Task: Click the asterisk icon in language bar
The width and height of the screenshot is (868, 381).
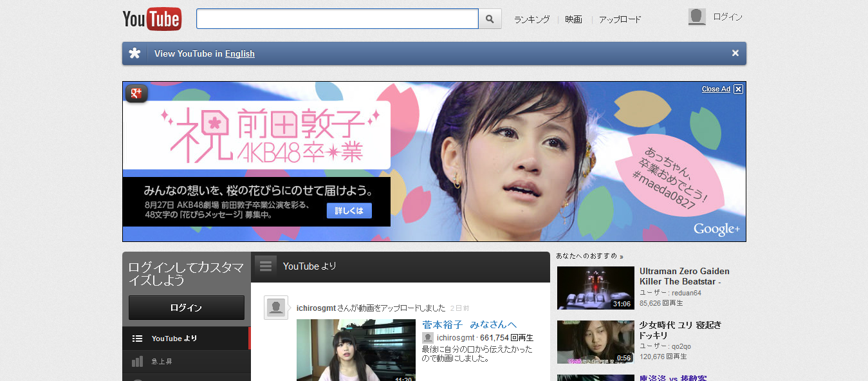Action: point(134,53)
